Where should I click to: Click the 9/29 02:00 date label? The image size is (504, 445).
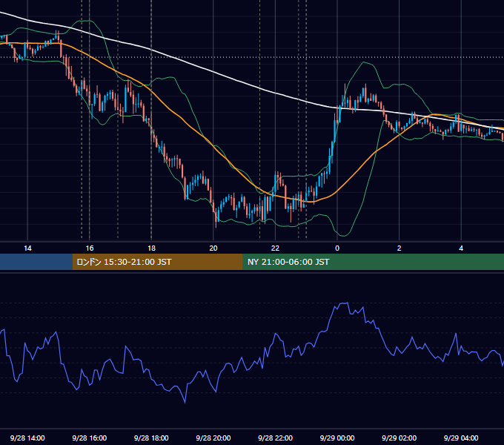point(399,438)
